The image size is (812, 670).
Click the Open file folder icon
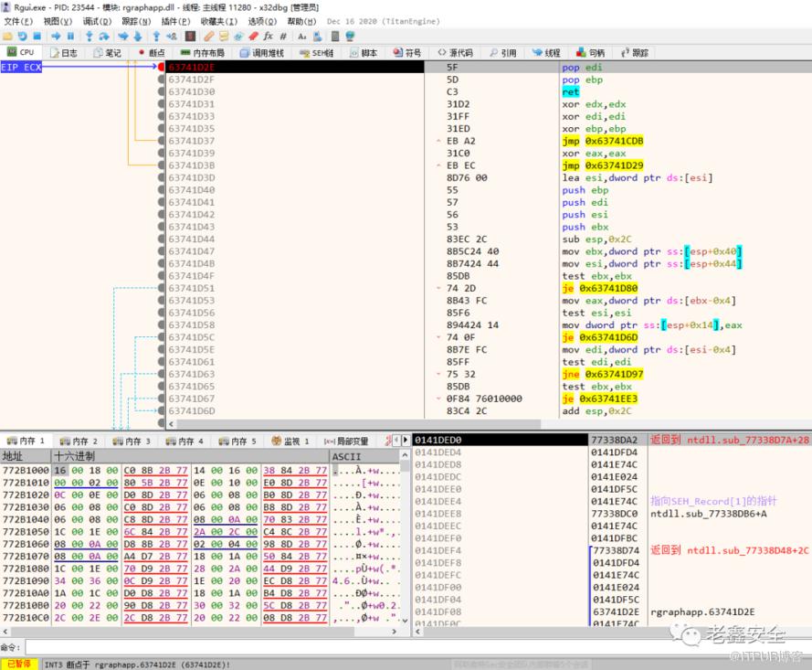click(x=8, y=36)
